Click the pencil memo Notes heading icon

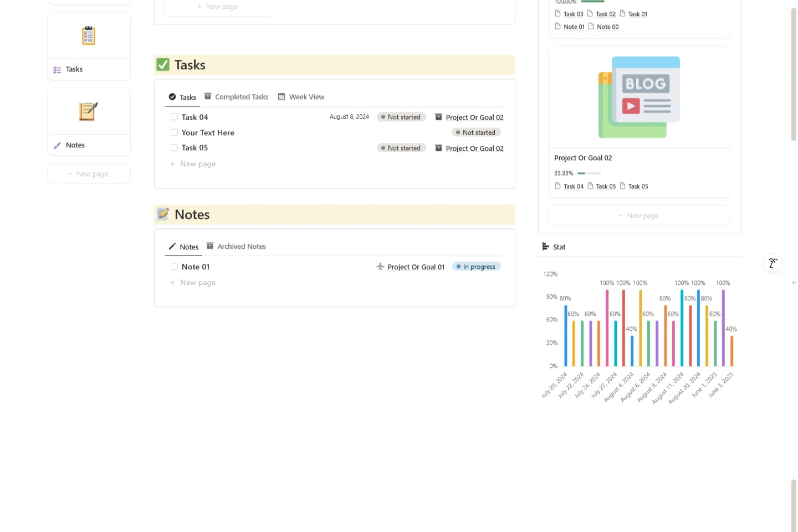coord(163,214)
